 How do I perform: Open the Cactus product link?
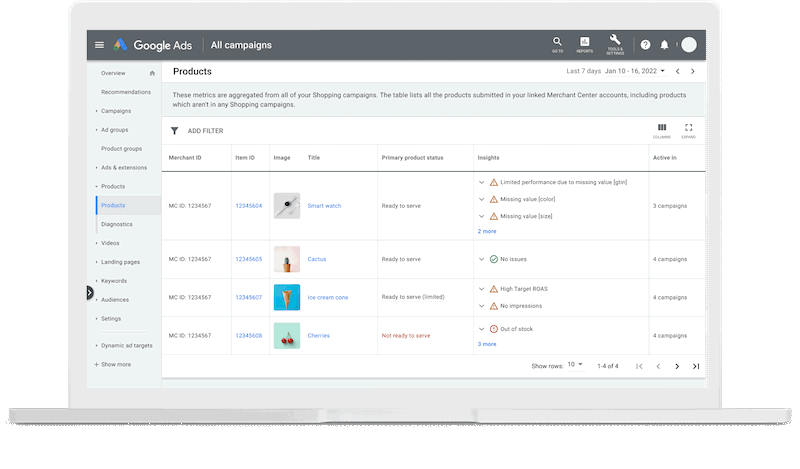pyautogui.click(x=317, y=259)
